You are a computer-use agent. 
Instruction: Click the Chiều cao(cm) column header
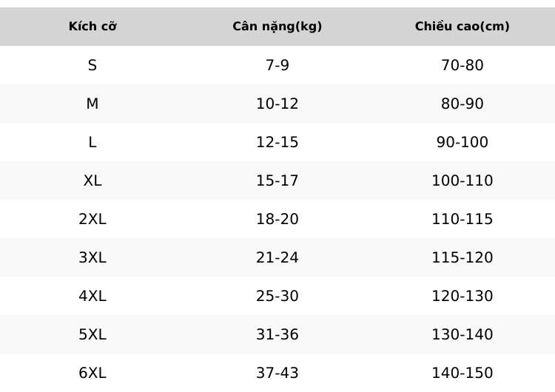(462, 27)
